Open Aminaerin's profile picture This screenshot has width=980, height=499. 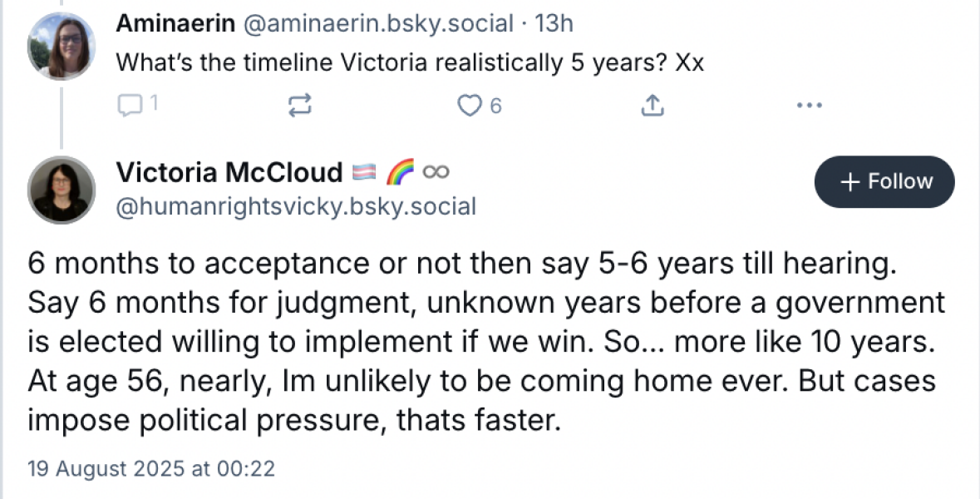pyautogui.click(x=62, y=46)
